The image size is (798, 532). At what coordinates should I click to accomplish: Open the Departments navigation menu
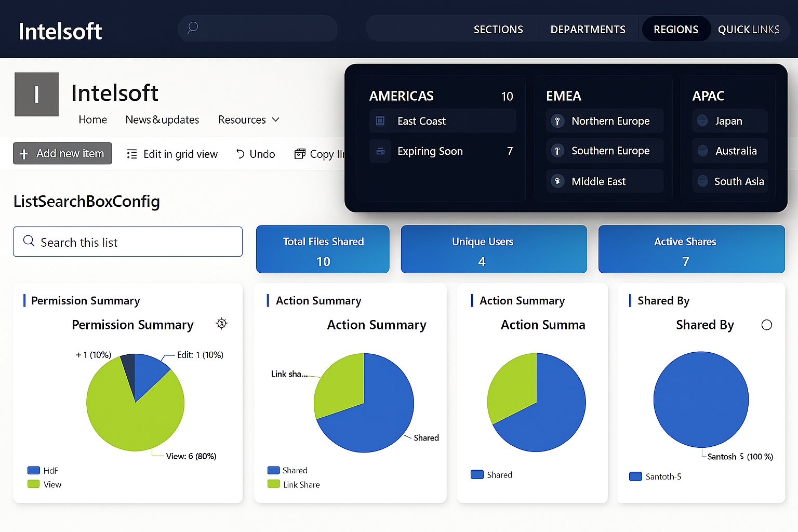588,30
